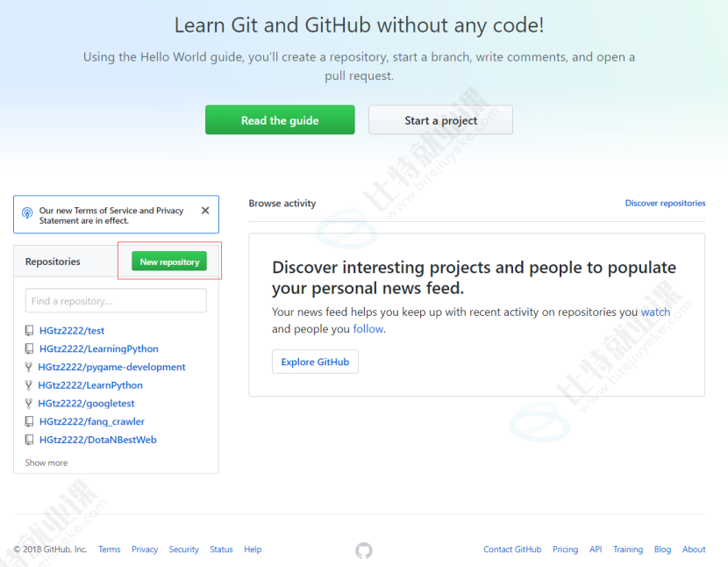
Task: Open Terms footer link
Action: point(109,549)
